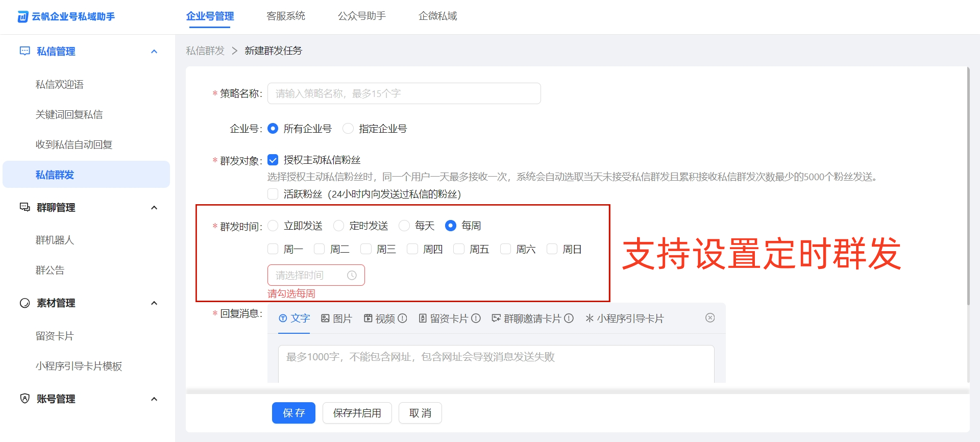
Task: Click the 保存并启用 button
Action: point(357,413)
